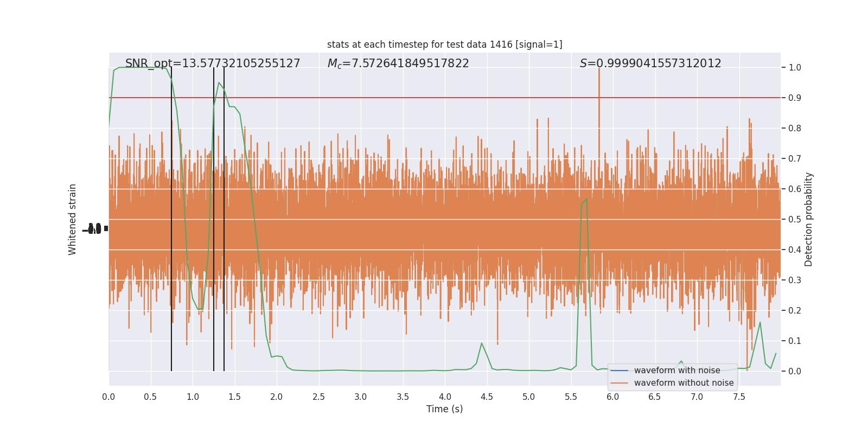Screen dimensions: 868x434
Task: Click x-axis tick label 4.0
Action: tap(445, 397)
